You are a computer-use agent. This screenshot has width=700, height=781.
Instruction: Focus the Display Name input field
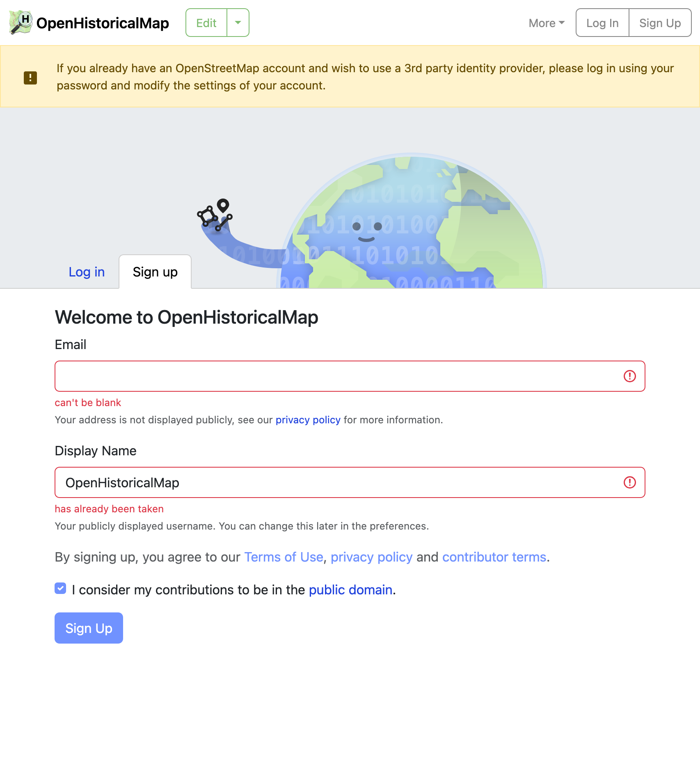pyautogui.click(x=336, y=482)
